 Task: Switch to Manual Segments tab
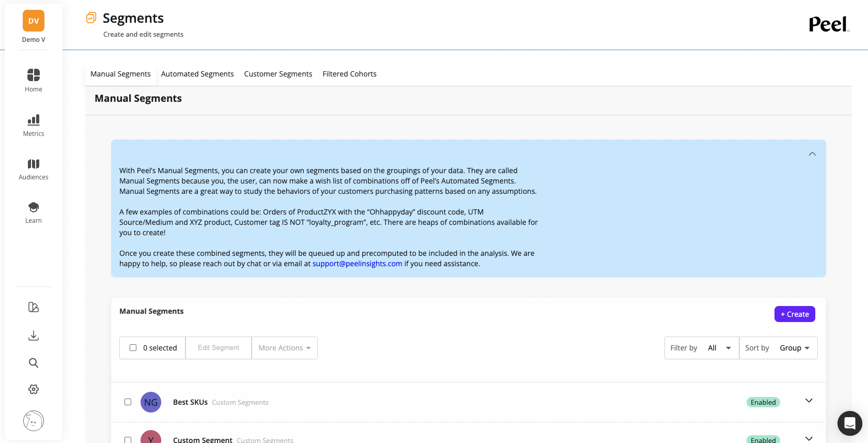120,74
